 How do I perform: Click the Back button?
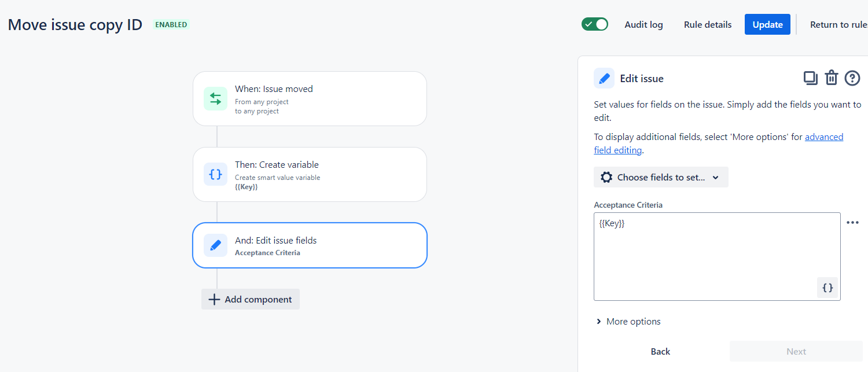pyautogui.click(x=660, y=351)
